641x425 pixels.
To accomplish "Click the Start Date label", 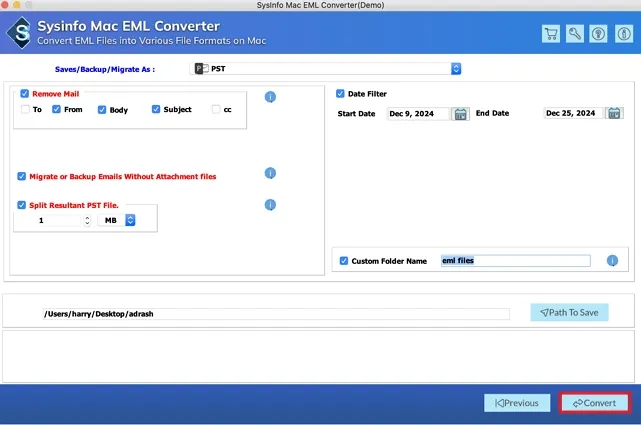I will 356,114.
